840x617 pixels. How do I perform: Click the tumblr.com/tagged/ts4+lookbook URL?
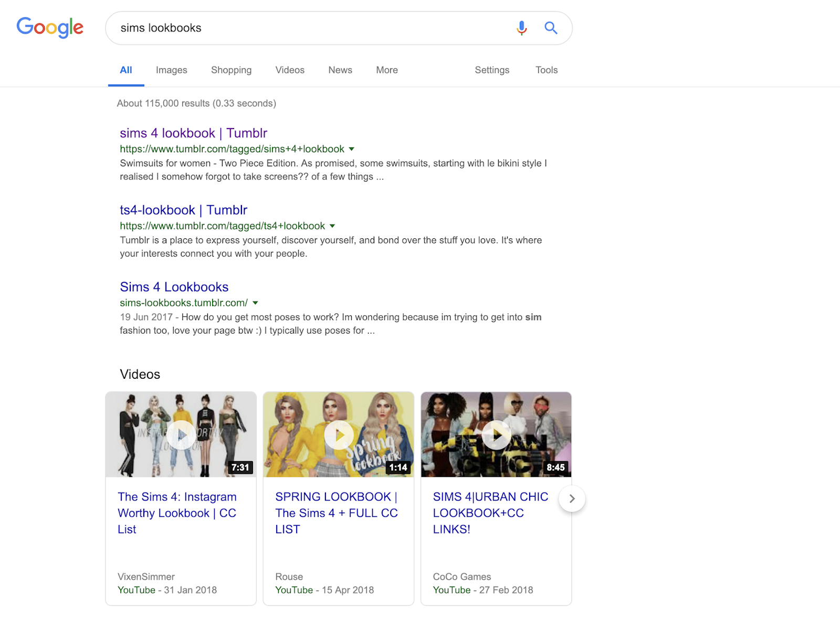tap(223, 226)
